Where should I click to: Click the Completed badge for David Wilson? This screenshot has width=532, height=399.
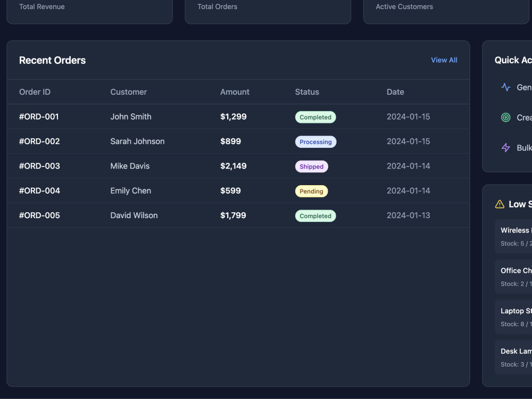[x=315, y=216]
